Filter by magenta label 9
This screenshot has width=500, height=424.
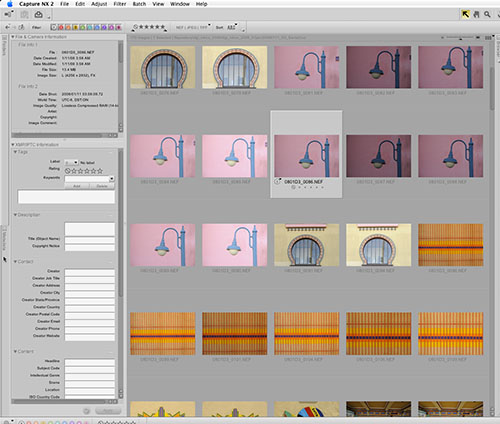(119, 27)
